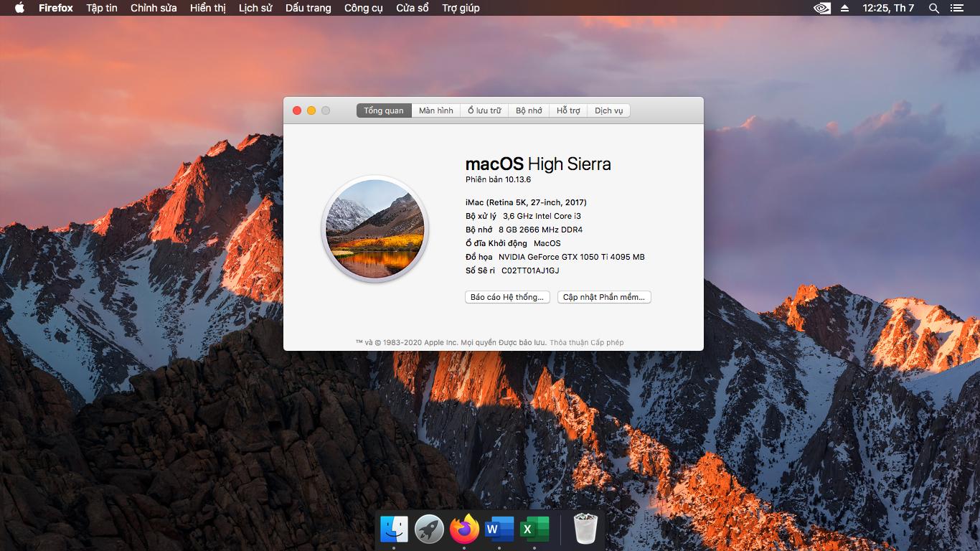Switch to the Bộ nhớ tab
The height and width of the screenshot is (551, 980).
coord(529,110)
